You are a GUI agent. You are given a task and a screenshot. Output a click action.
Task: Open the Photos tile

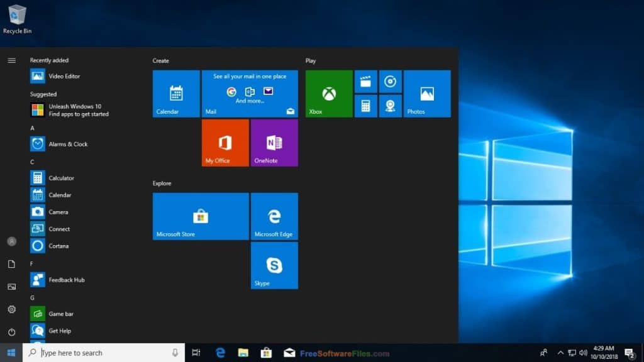tap(427, 94)
